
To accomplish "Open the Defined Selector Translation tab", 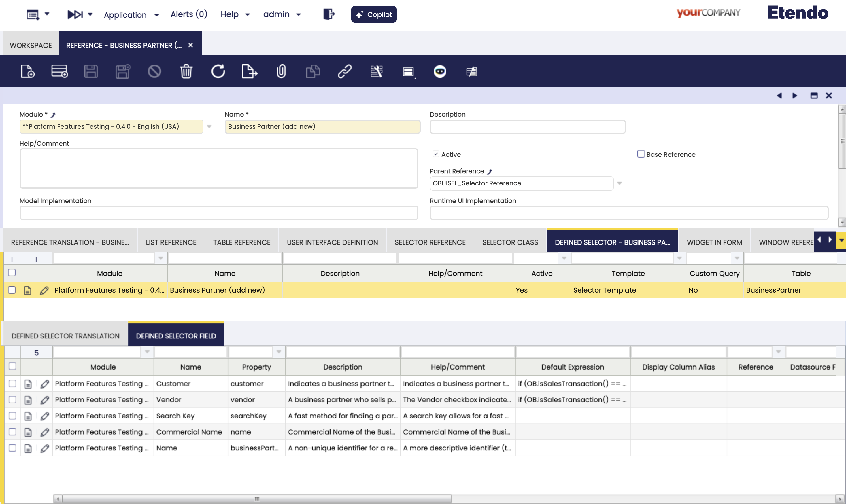I will (65, 336).
